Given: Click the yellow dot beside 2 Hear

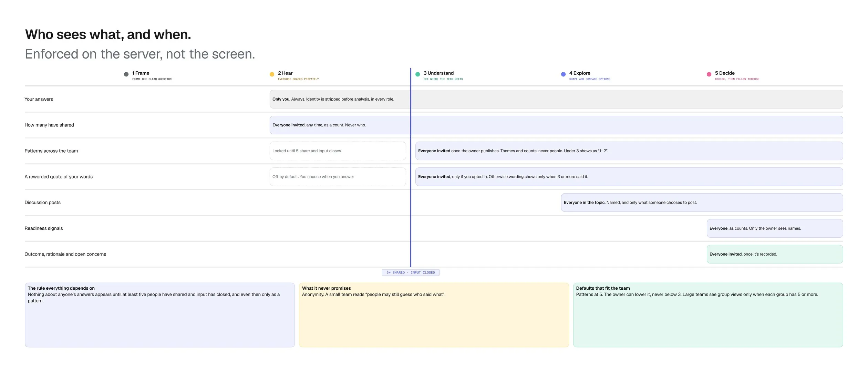Looking at the screenshot, I should [x=272, y=74].
